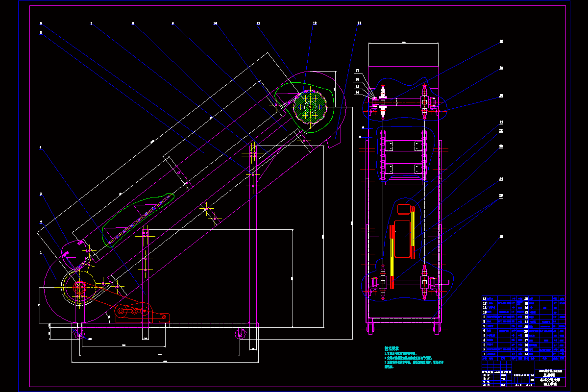Pick row 26 in the parts list
Screen dimensions: 588x392
pyautogui.click(x=545, y=298)
